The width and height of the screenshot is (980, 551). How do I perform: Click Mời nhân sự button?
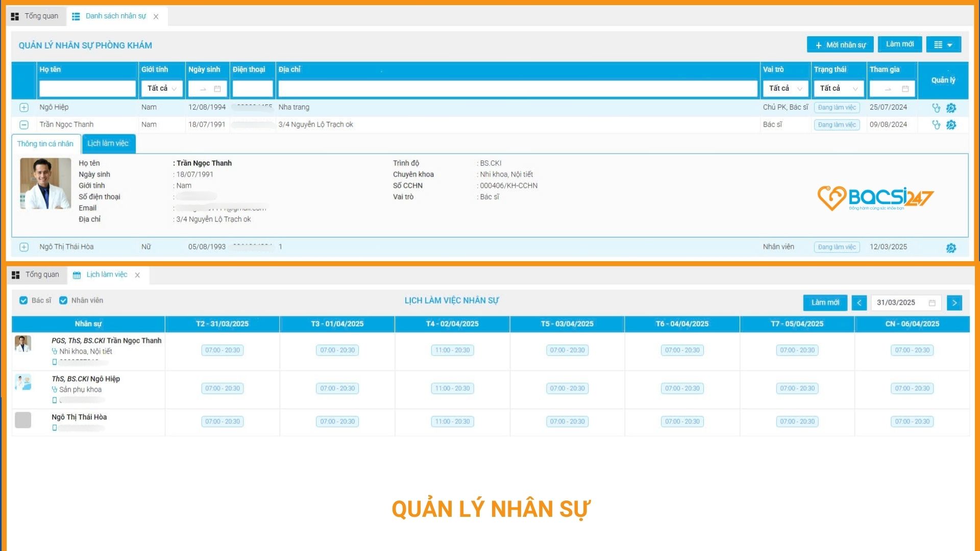(840, 45)
